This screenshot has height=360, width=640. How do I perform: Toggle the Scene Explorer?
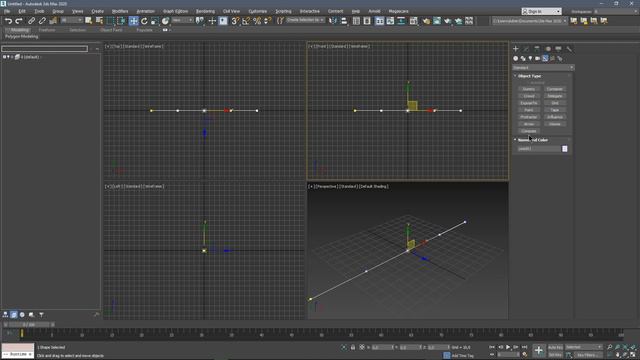(x=356, y=20)
